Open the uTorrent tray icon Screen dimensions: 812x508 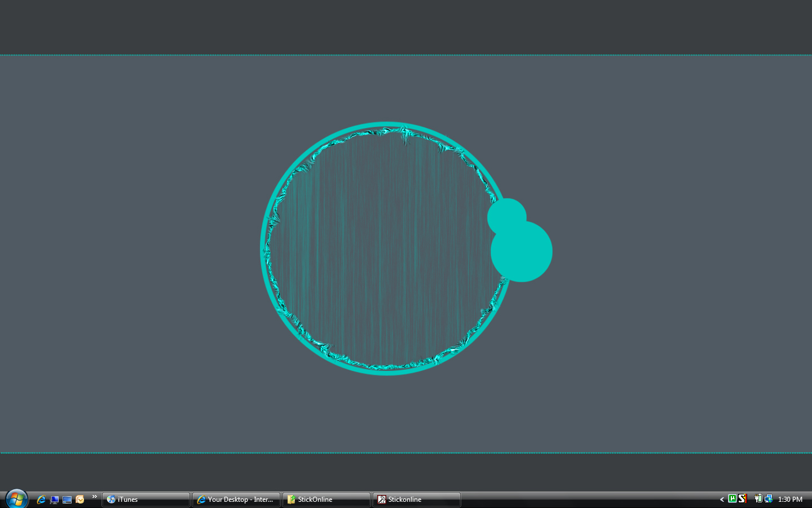732,498
